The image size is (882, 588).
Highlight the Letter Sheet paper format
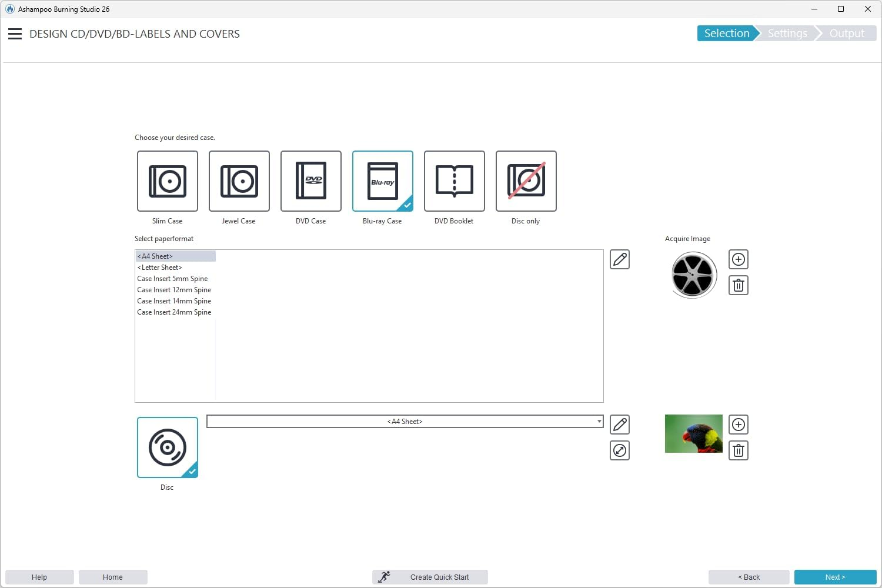pos(159,267)
